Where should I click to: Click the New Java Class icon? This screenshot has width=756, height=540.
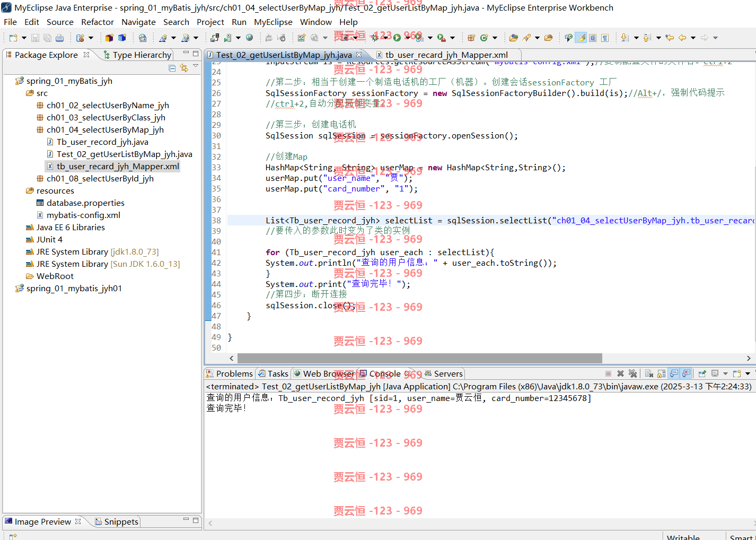(484, 38)
